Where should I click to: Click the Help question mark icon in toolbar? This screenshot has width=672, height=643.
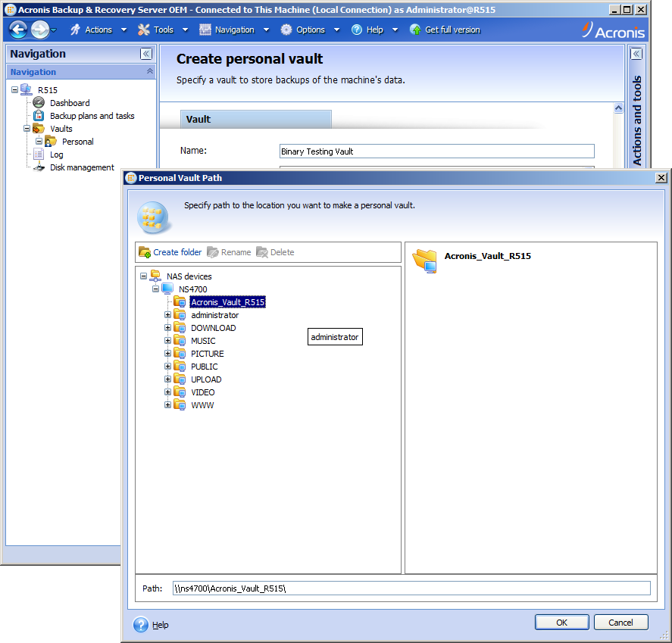pyautogui.click(x=357, y=30)
